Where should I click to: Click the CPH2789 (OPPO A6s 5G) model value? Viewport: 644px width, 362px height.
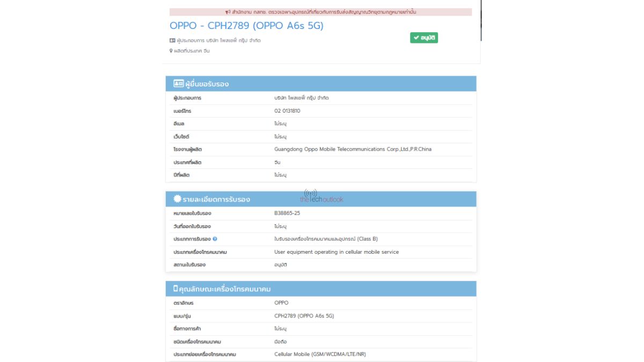(304, 316)
